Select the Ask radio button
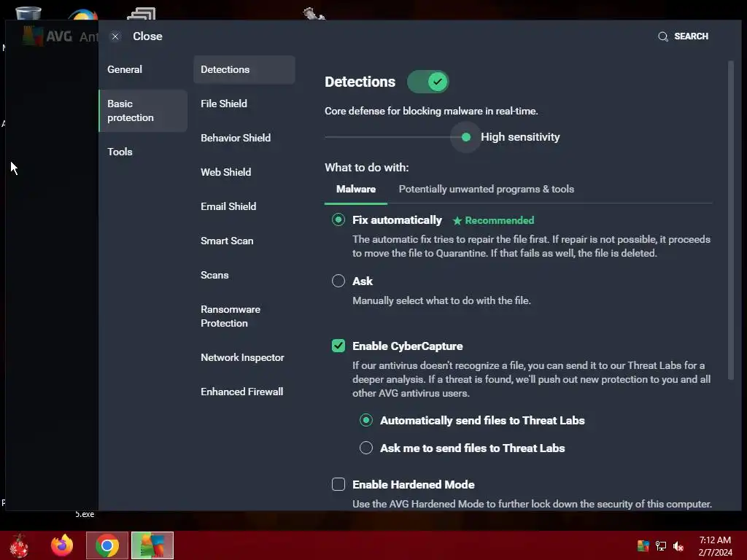The height and width of the screenshot is (560, 747). click(338, 281)
